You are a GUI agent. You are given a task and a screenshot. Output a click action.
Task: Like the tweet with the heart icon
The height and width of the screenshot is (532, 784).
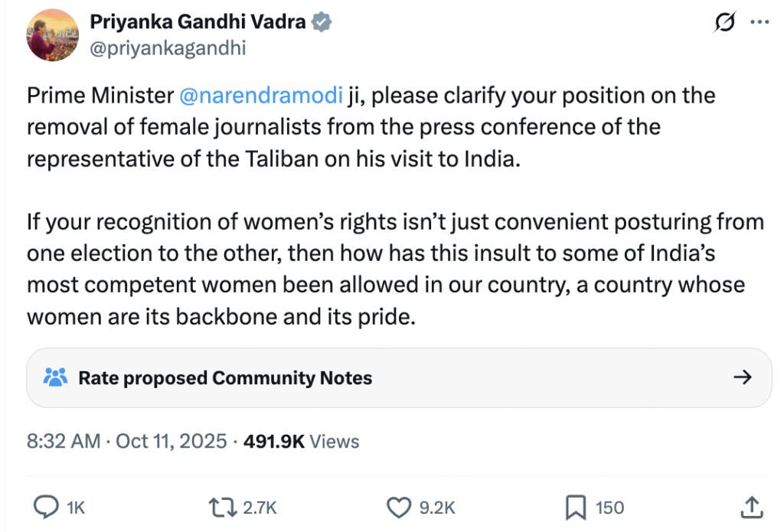pos(399,507)
